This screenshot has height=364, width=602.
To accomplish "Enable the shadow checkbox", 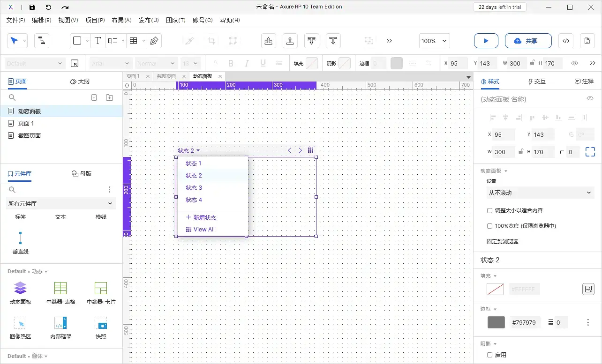I will pyautogui.click(x=490, y=355).
